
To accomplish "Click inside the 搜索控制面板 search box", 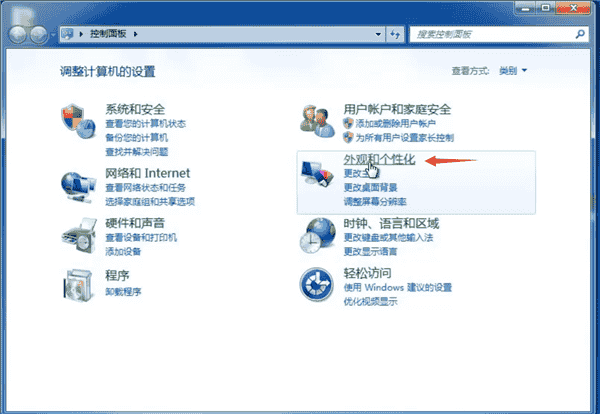I will click(490, 34).
